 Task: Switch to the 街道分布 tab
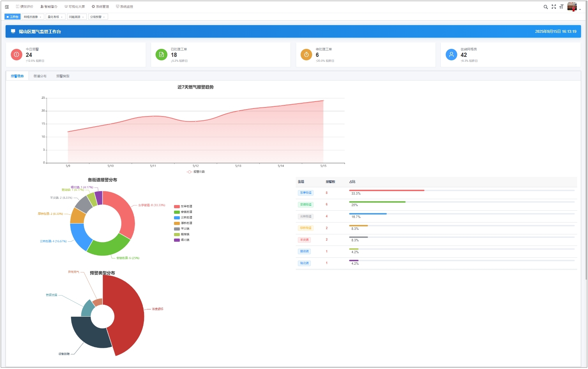40,76
